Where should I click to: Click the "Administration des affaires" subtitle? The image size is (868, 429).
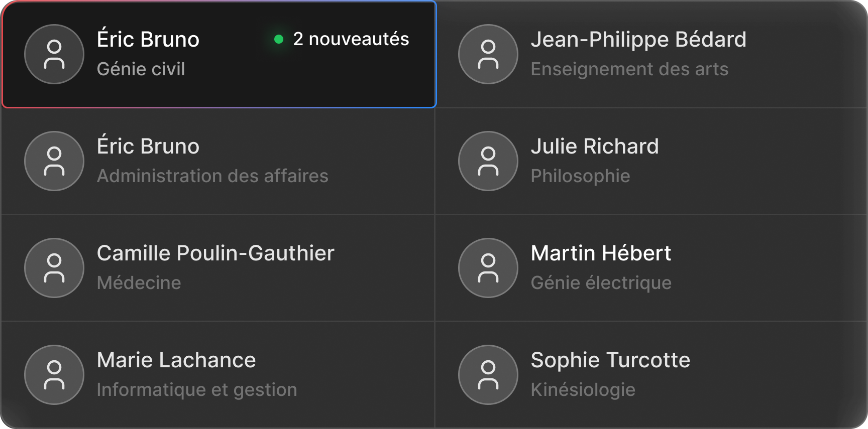pos(212,176)
